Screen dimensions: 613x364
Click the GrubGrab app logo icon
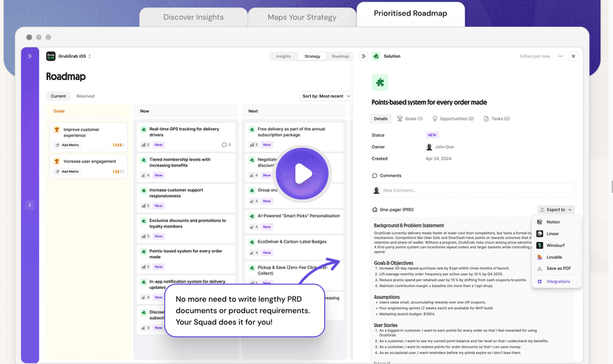51,56
